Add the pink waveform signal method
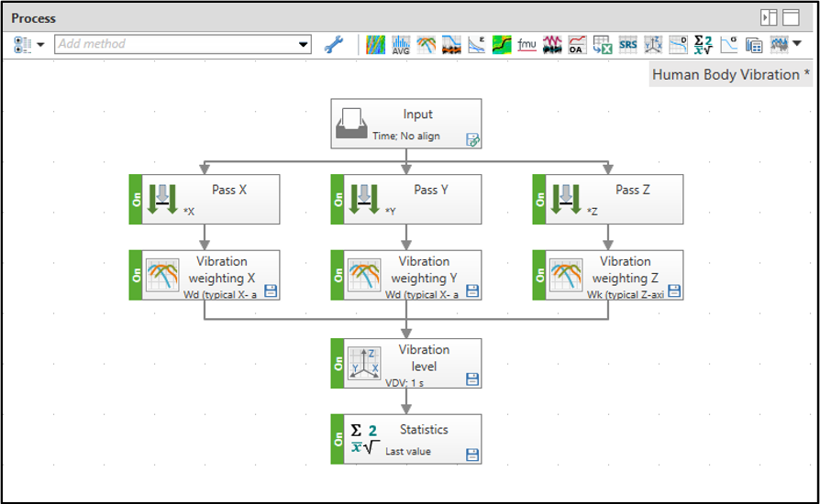The image size is (820, 504). (552, 45)
